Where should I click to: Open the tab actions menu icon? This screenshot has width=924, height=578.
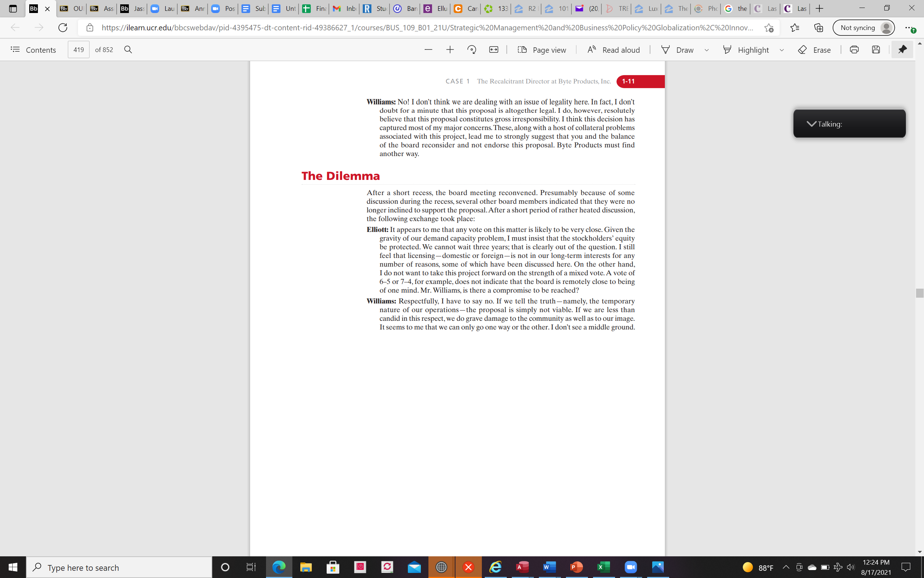(x=13, y=8)
